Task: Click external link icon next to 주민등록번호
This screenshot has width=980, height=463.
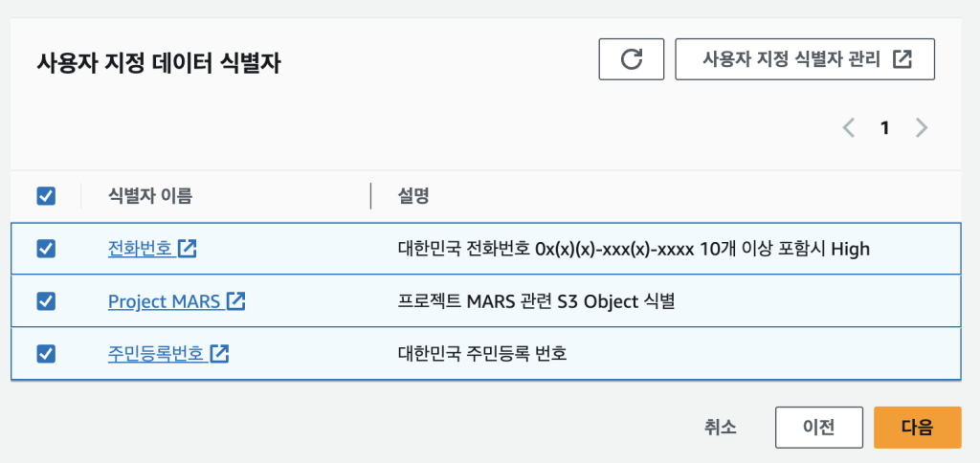Action: pos(219,354)
